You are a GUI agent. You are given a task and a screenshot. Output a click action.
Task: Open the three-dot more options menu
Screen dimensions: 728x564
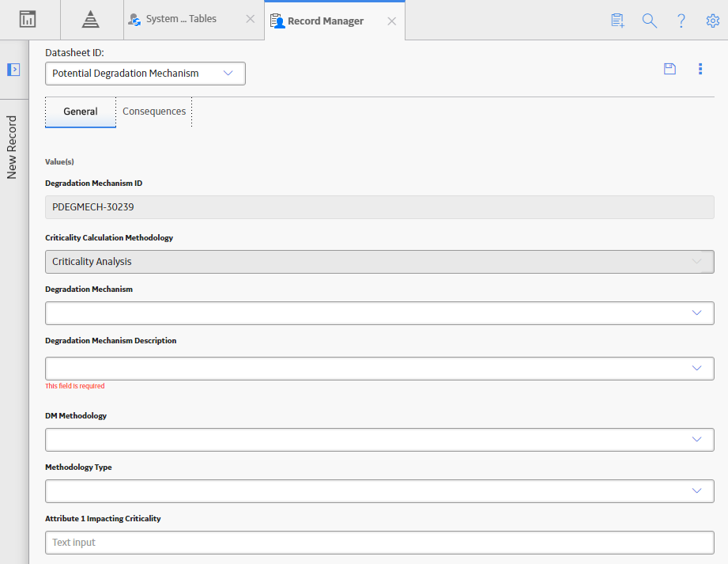click(700, 69)
